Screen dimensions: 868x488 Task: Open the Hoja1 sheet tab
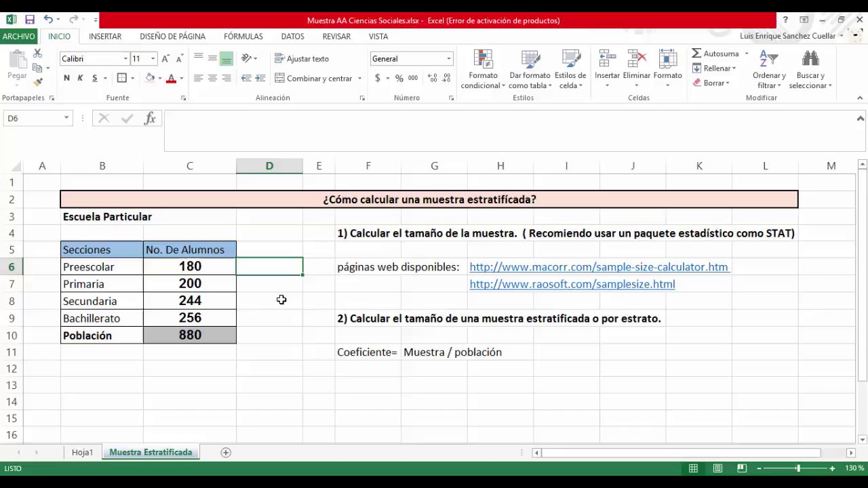(x=83, y=452)
